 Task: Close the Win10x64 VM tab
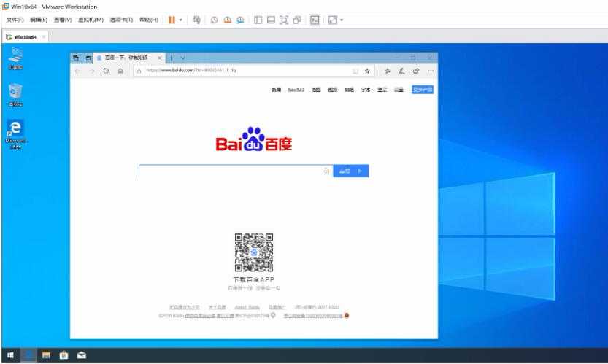pyautogui.click(x=44, y=37)
